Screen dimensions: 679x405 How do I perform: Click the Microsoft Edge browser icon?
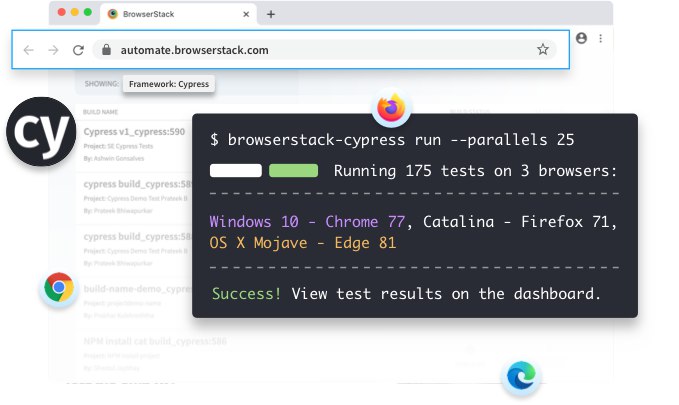click(x=521, y=376)
